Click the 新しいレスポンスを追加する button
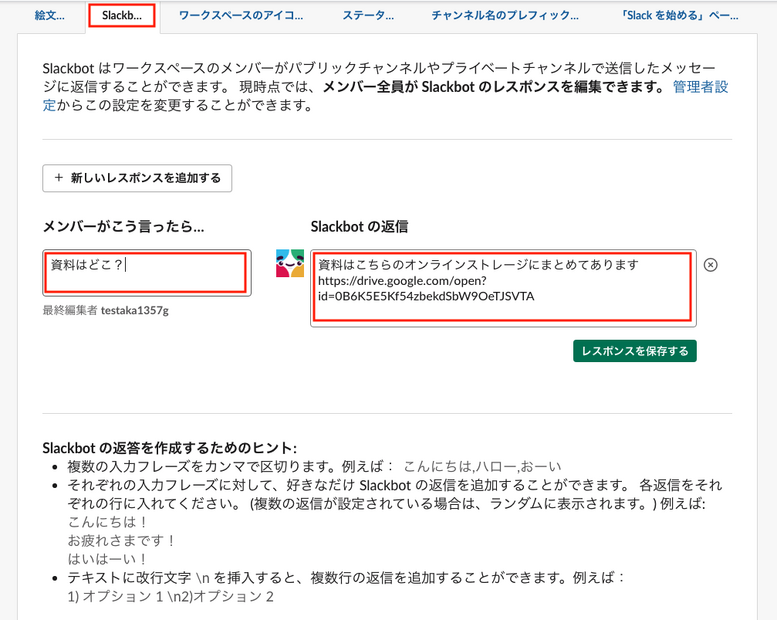The image size is (777, 620). pos(137,178)
